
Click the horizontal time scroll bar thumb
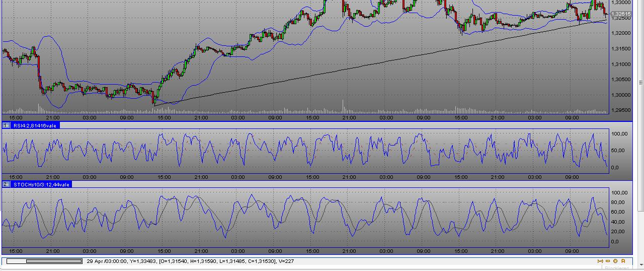pos(54,261)
